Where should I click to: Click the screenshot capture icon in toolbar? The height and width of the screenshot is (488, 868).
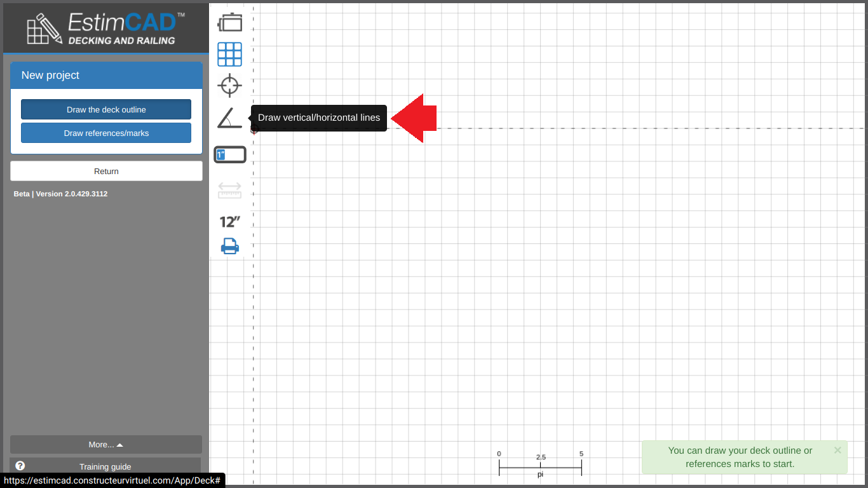coord(229,22)
